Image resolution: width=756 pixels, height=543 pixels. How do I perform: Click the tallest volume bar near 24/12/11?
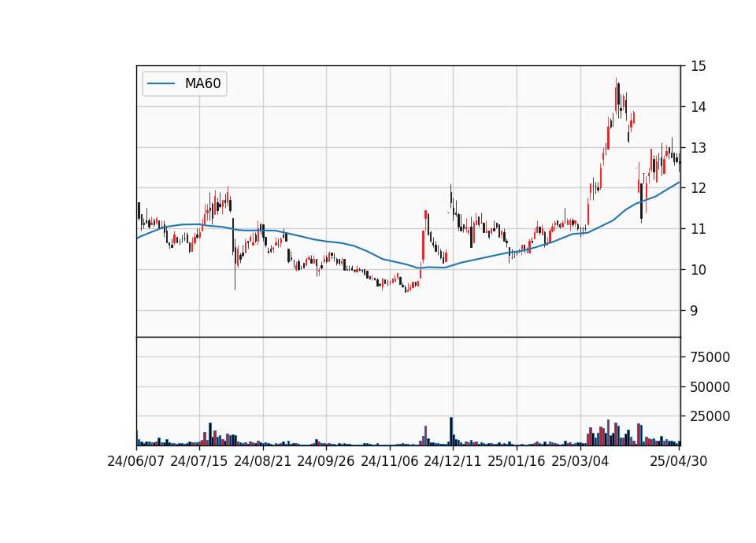pos(451,431)
